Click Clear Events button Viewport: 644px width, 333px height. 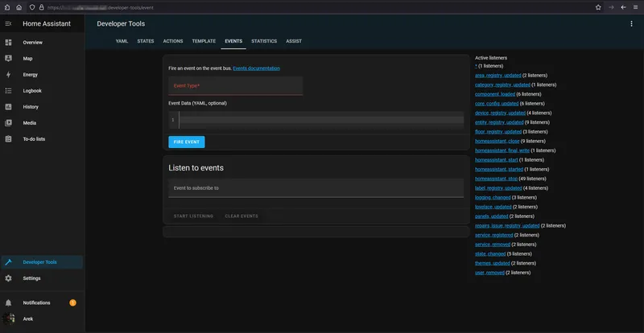click(x=242, y=216)
